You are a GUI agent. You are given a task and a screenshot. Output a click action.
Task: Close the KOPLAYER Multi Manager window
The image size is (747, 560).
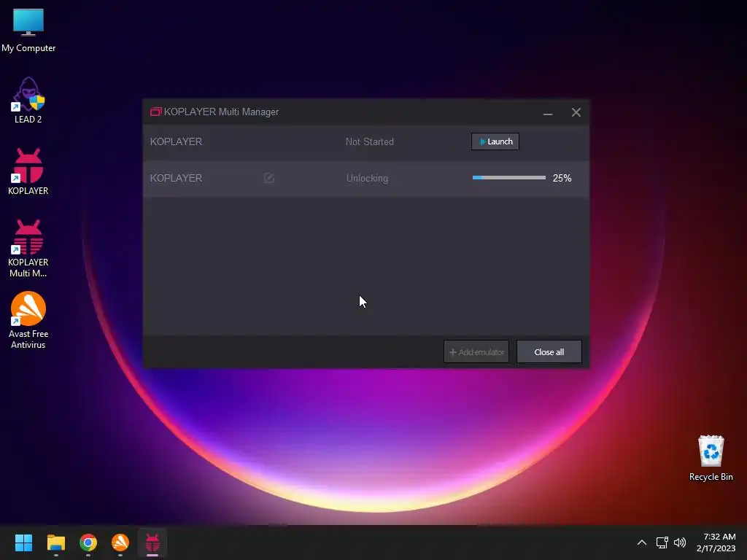(x=576, y=112)
